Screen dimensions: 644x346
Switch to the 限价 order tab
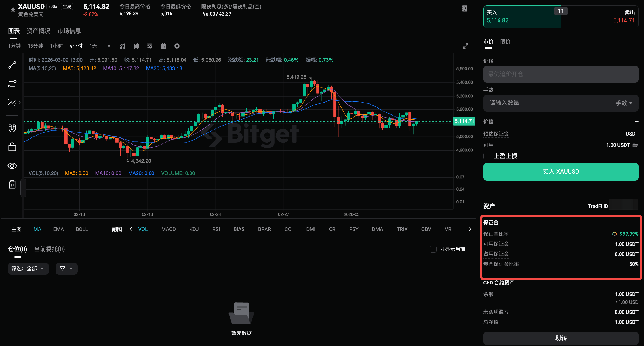(x=505, y=41)
